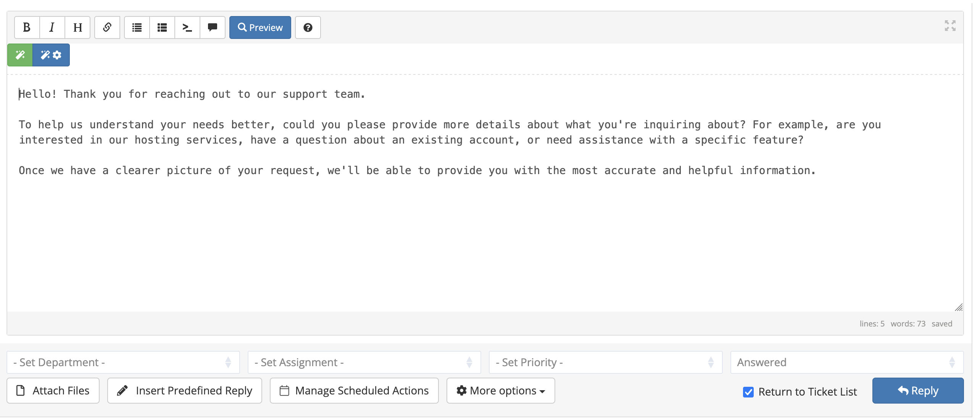Toggle fullscreen editor mode

[950, 26]
